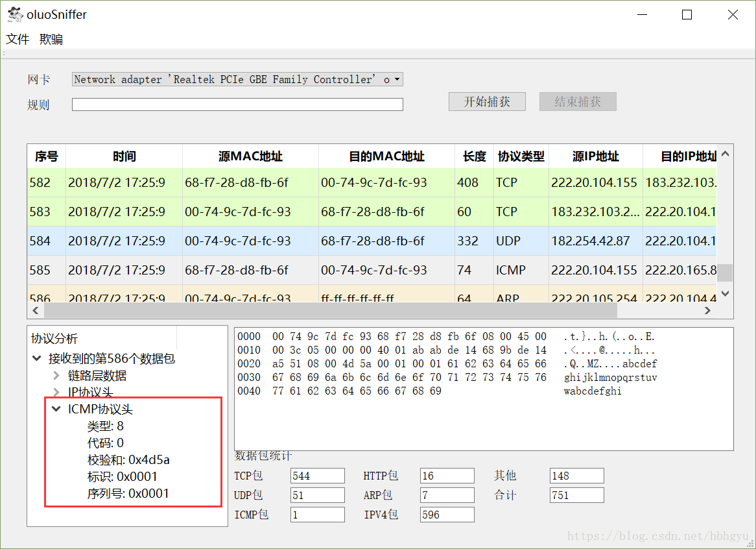
Task: Select the ICMP packet row 585
Action: tap(372, 270)
